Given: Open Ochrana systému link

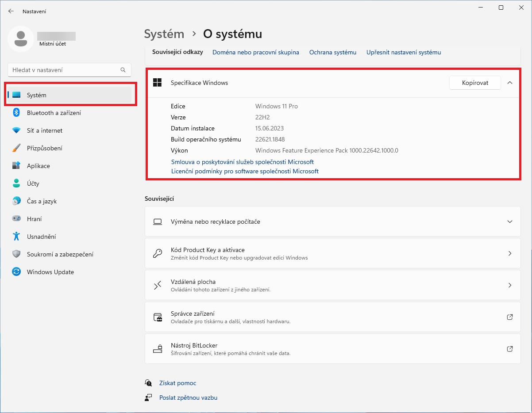Looking at the screenshot, I should 333,52.
